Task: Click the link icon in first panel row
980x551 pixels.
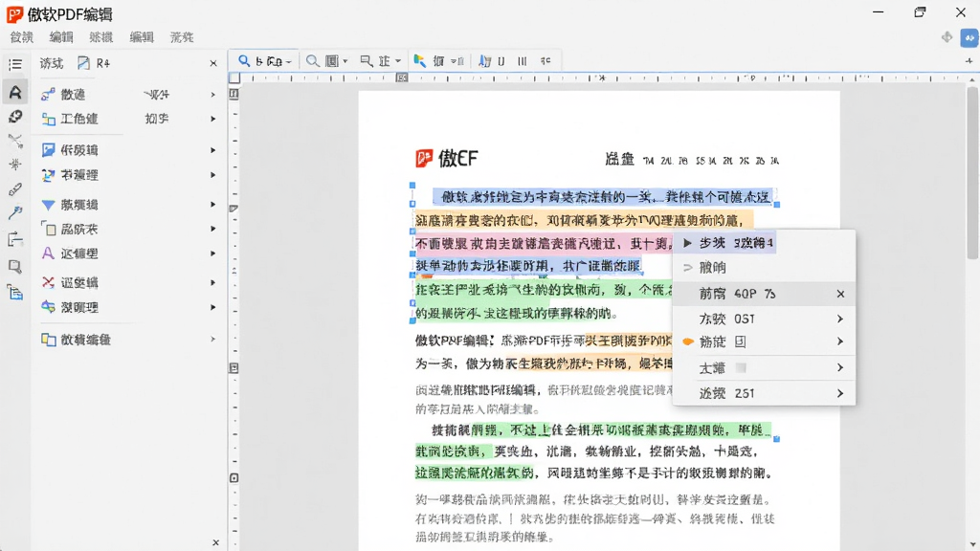Action: [x=48, y=95]
